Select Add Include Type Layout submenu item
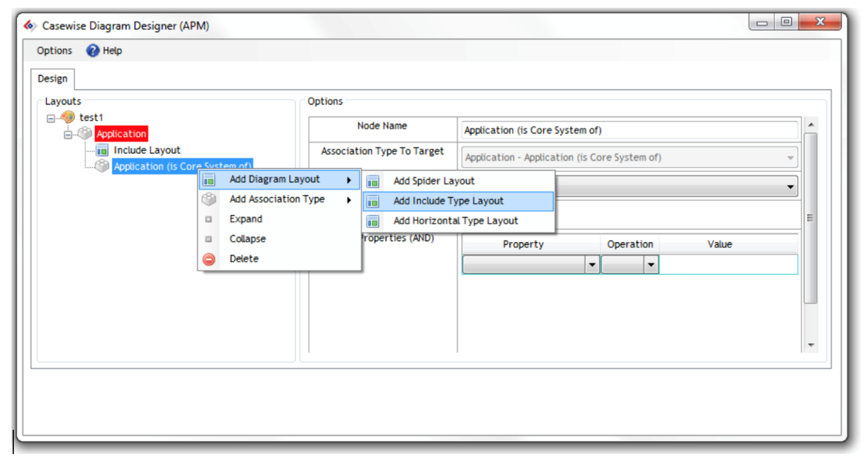Viewport: 868px width, 457px height. (x=459, y=201)
